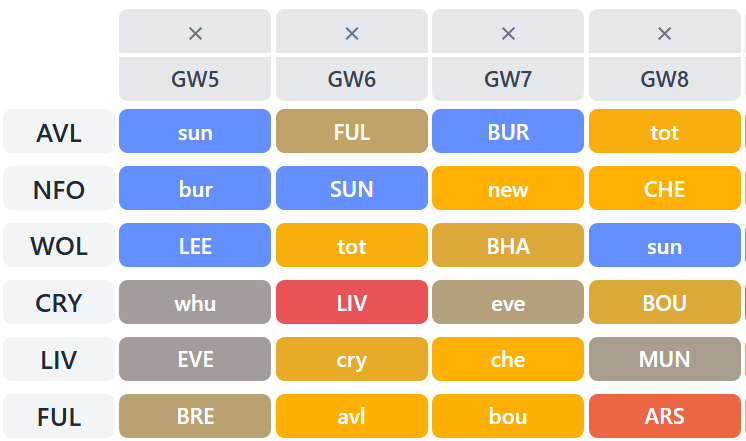Select the BRE fixture for FUL
Screen dimensions: 746x441
click(195, 416)
